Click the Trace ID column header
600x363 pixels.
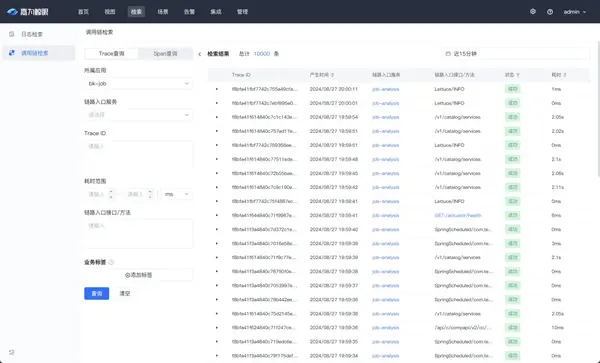(x=241, y=75)
